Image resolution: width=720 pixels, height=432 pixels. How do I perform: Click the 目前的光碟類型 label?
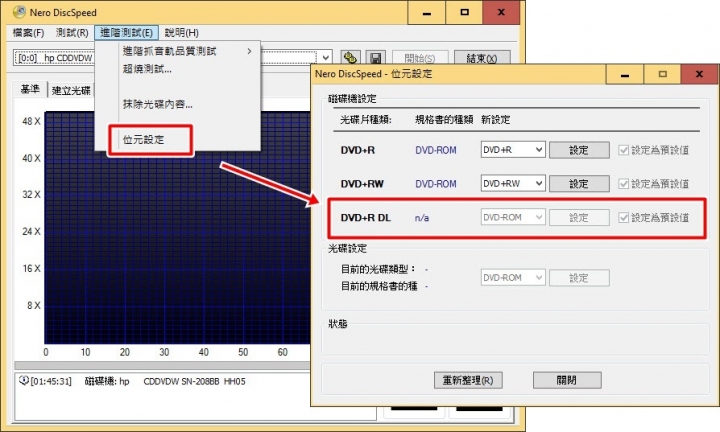(x=378, y=269)
